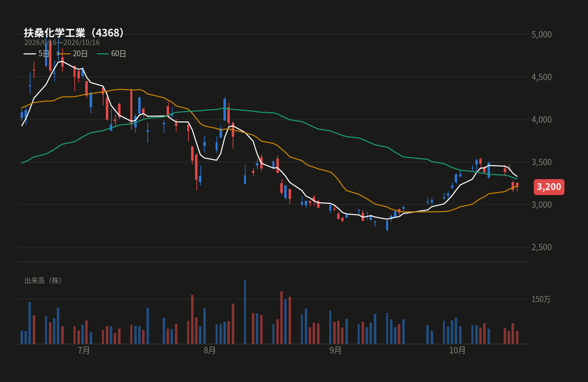Screen dimensions: 588x382
Task: Click the white 5日 line swatch in legend
Action: pos(30,54)
